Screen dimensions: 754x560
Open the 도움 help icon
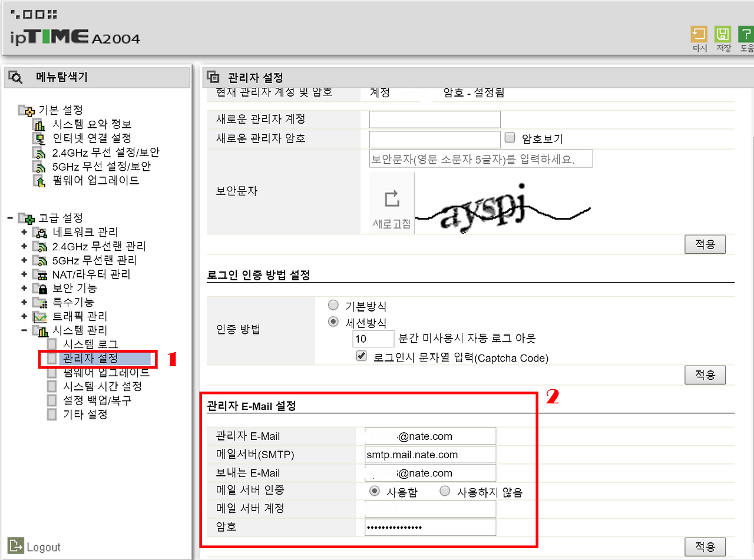pos(746,35)
